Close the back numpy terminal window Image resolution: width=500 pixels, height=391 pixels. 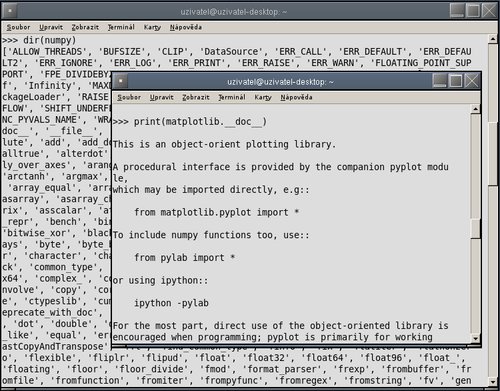coord(489,11)
